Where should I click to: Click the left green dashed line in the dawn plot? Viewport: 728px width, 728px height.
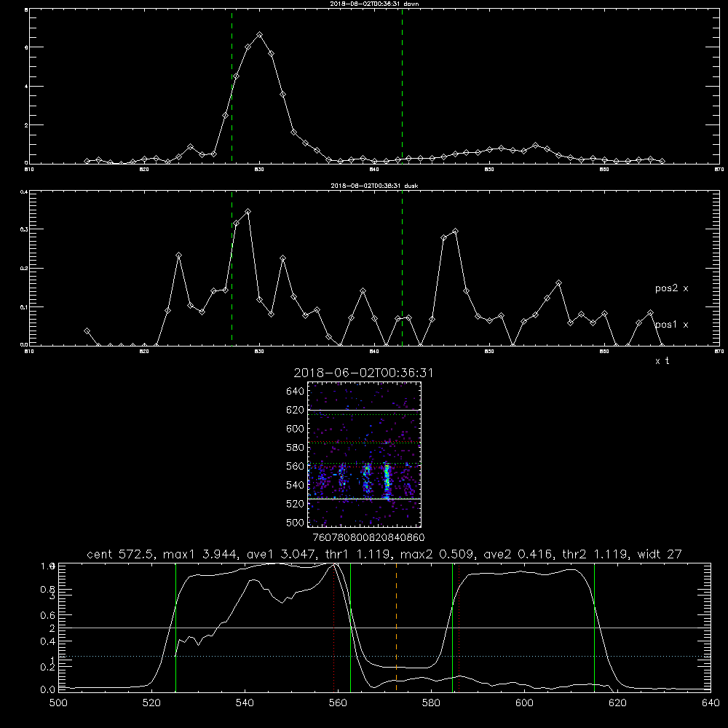(232, 87)
